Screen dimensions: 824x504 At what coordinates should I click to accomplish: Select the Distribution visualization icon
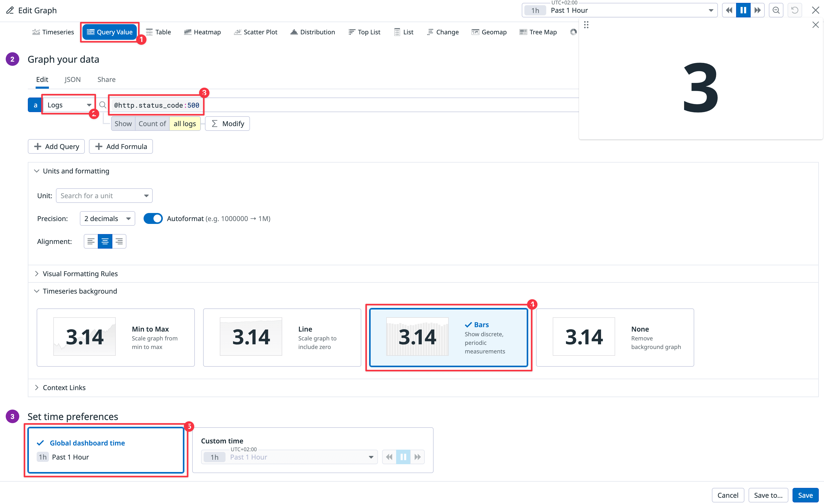[x=294, y=32]
